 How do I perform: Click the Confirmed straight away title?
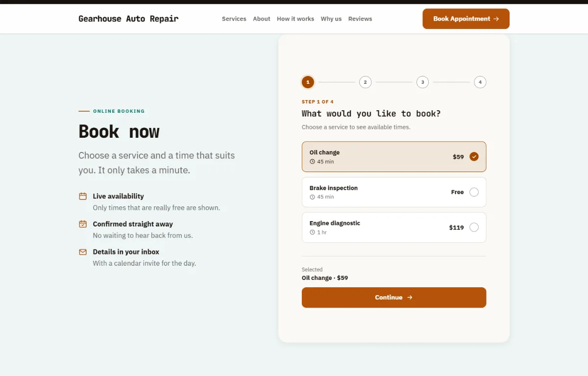coord(133,224)
